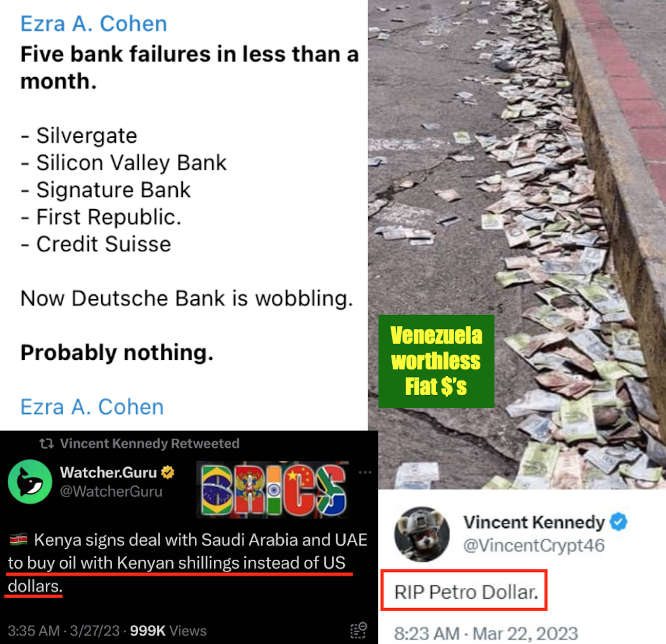Click Vincent Kennedy's blue verified checkmark

pyautogui.click(x=619, y=522)
